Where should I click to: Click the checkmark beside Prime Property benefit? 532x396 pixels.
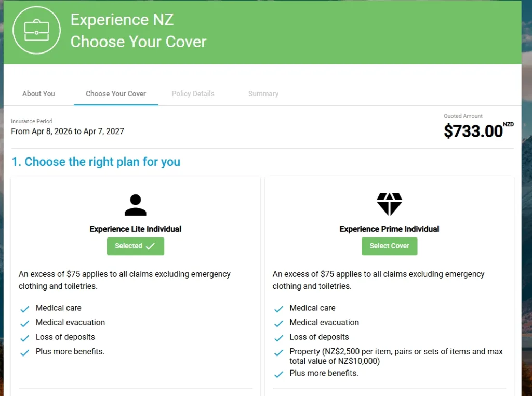click(279, 353)
